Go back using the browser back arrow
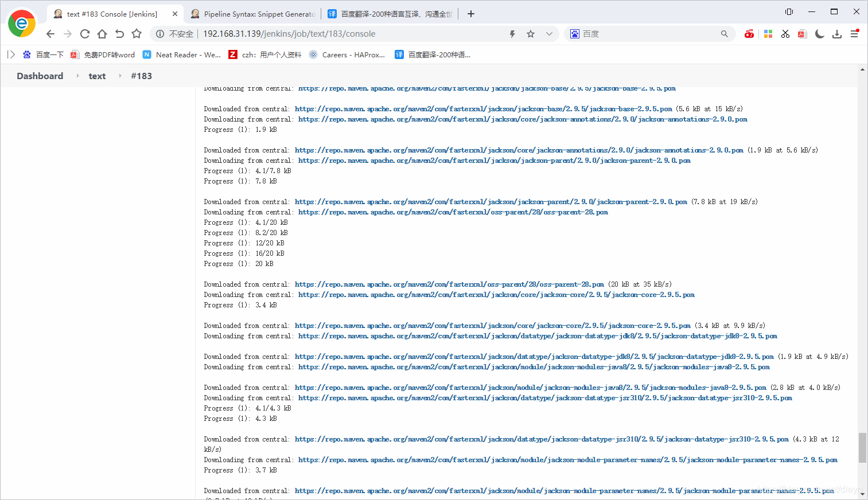 50,34
